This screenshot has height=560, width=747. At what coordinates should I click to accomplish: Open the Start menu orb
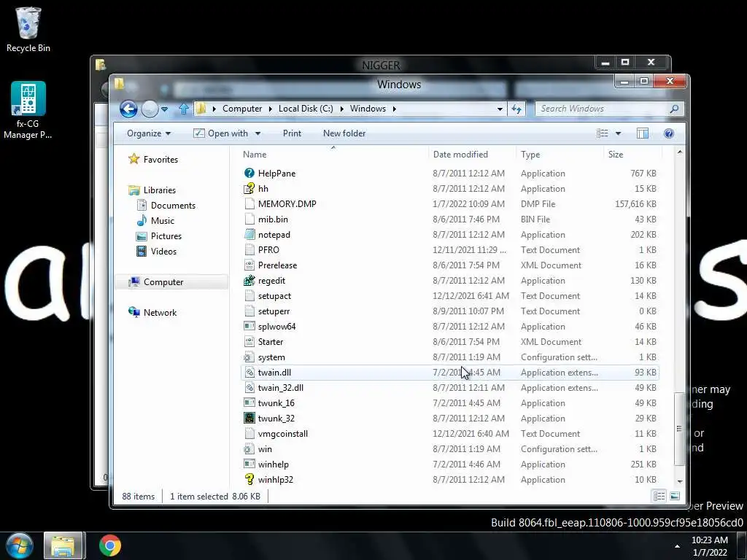coord(19,545)
